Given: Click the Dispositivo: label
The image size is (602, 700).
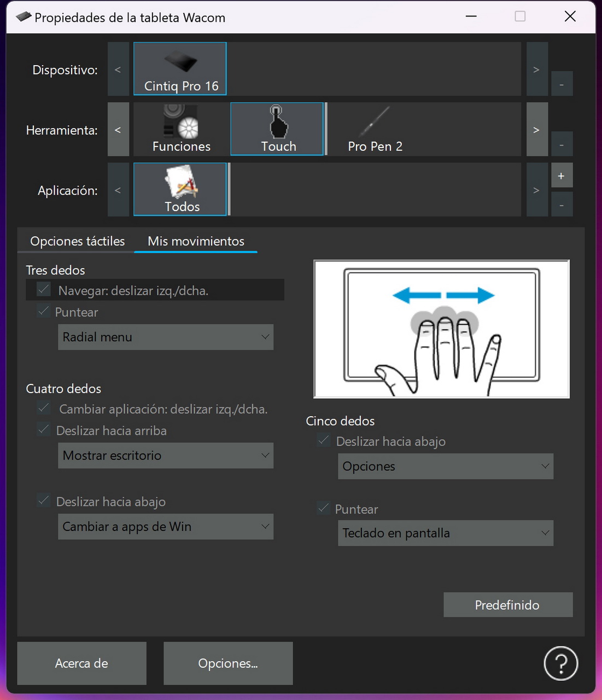Looking at the screenshot, I should click(65, 70).
